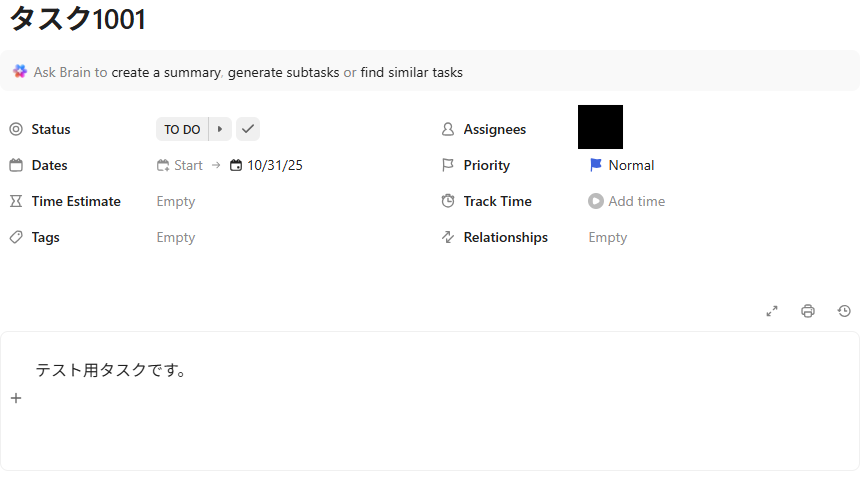
Task: Click the blue Normal priority flag
Action: point(596,165)
